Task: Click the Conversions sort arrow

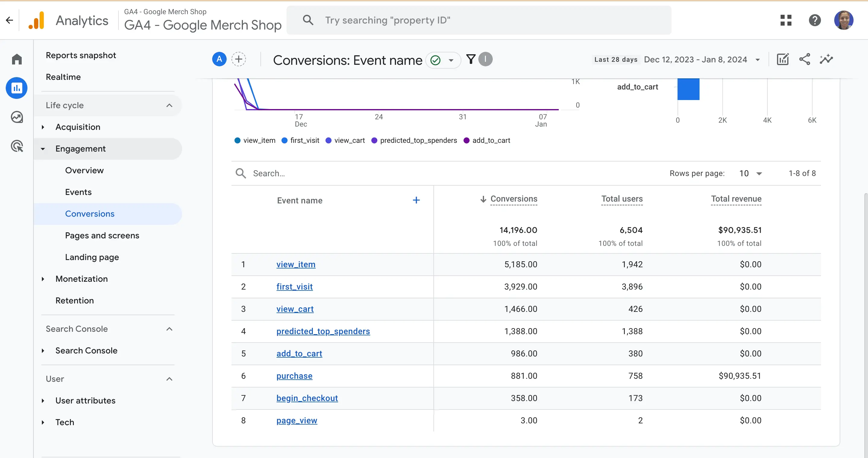Action: tap(483, 199)
